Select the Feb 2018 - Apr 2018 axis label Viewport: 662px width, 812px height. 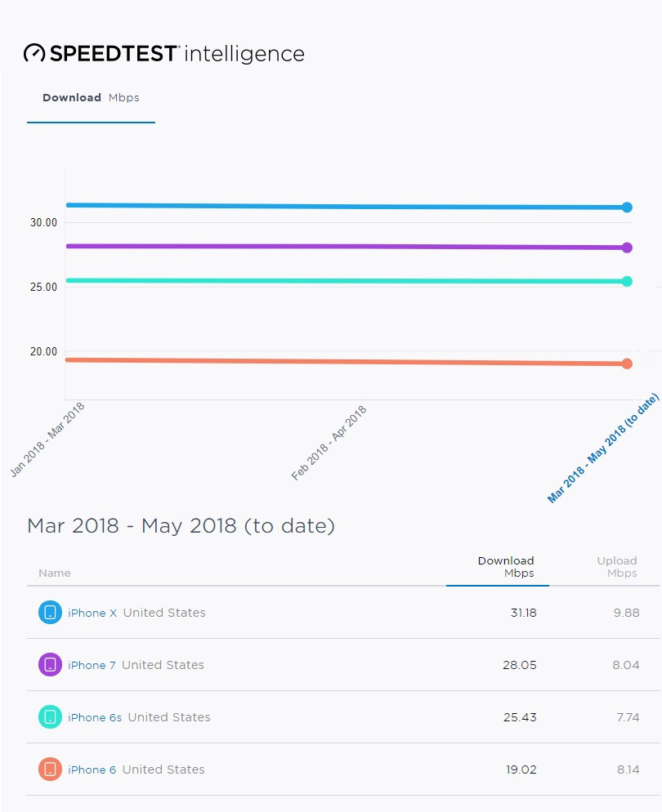329,443
